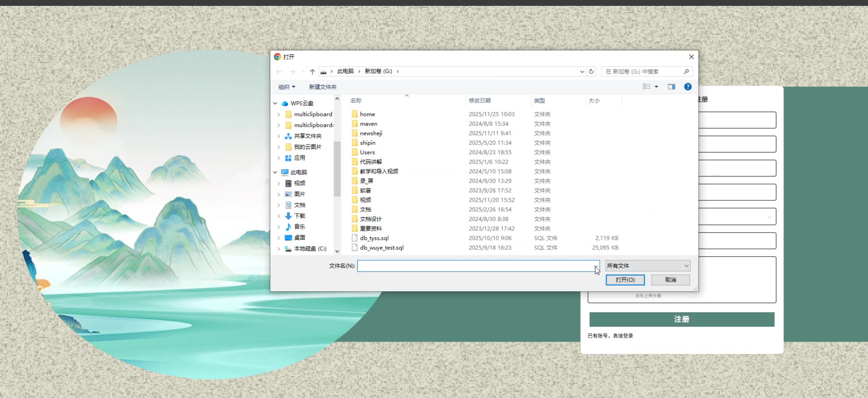
Task: Click the green 注册 button
Action: 681,319
